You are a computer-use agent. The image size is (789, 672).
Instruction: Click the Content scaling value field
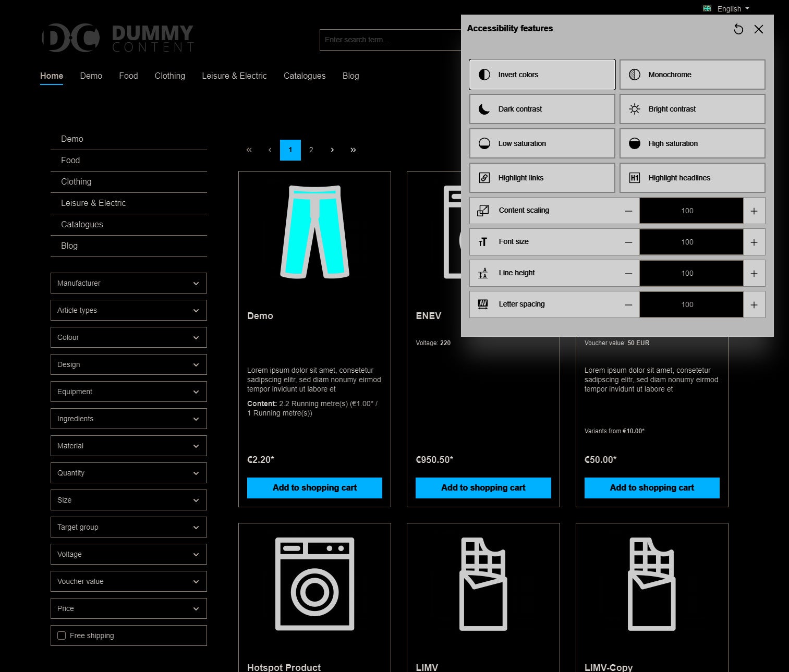click(691, 211)
